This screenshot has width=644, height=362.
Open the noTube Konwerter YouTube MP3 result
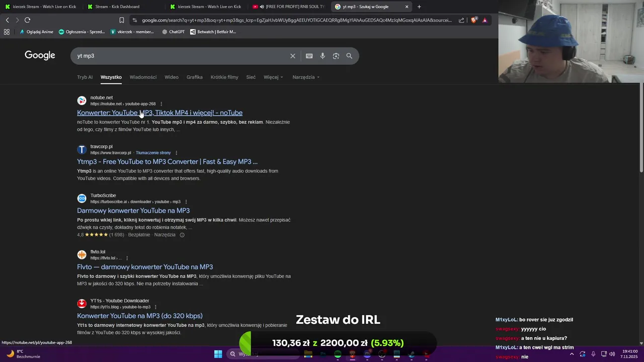(159, 113)
